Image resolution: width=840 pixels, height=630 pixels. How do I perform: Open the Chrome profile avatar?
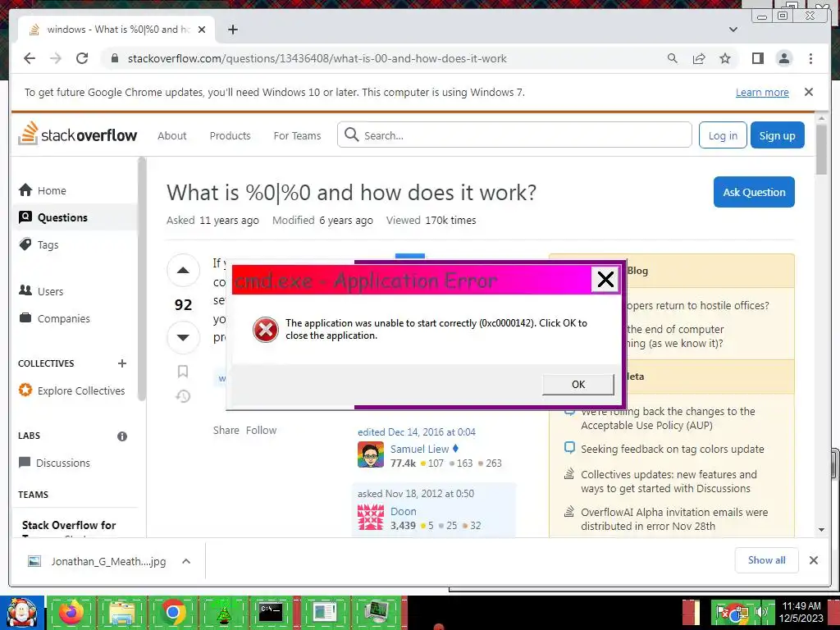[784, 58]
